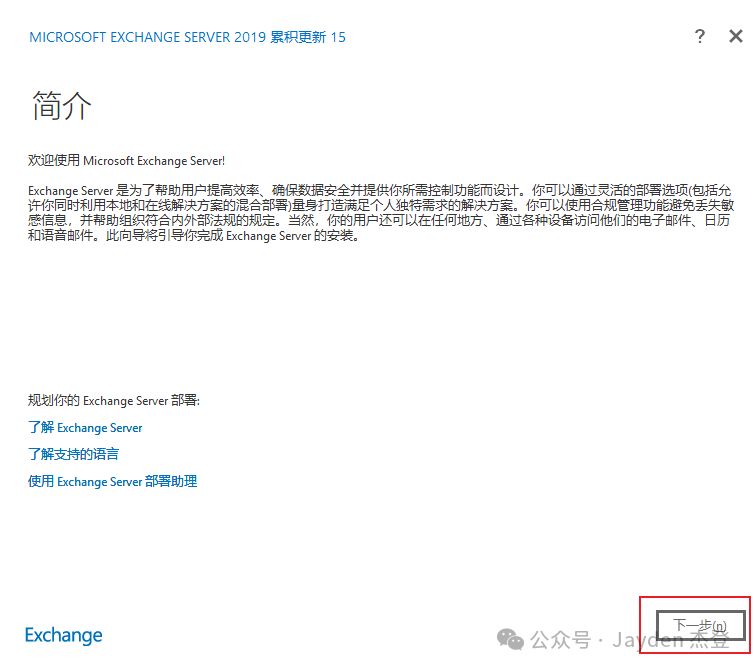The image size is (754, 670).
Task: Close the Exchange setup wizard window
Action: pos(735,37)
